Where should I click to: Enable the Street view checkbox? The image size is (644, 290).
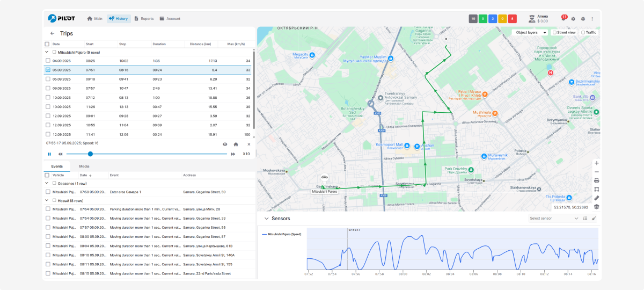click(x=555, y=32)
